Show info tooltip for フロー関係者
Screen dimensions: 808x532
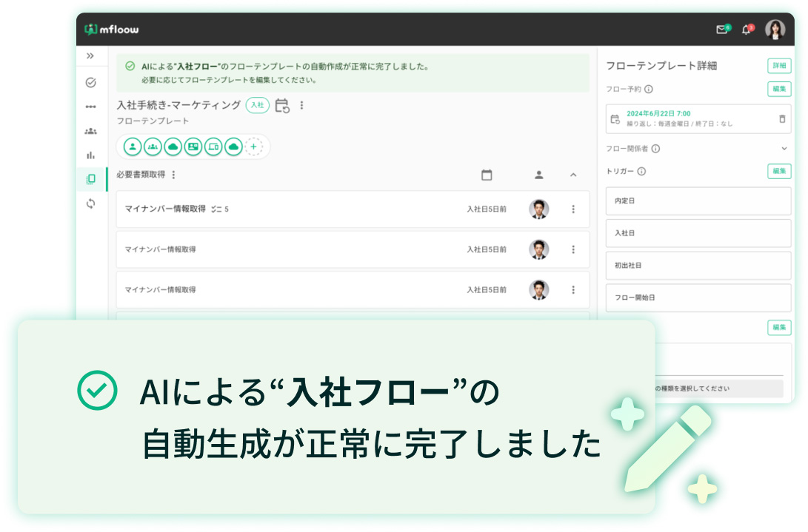tap(655, 149)
